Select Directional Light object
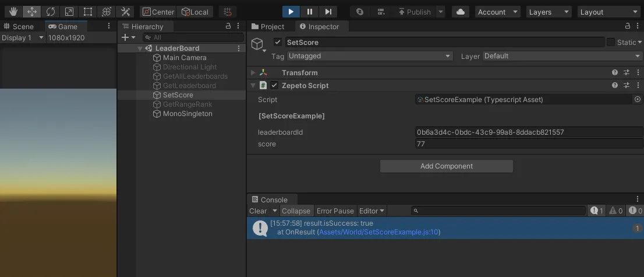The image size is (644, 277). (x=190, y=67)
